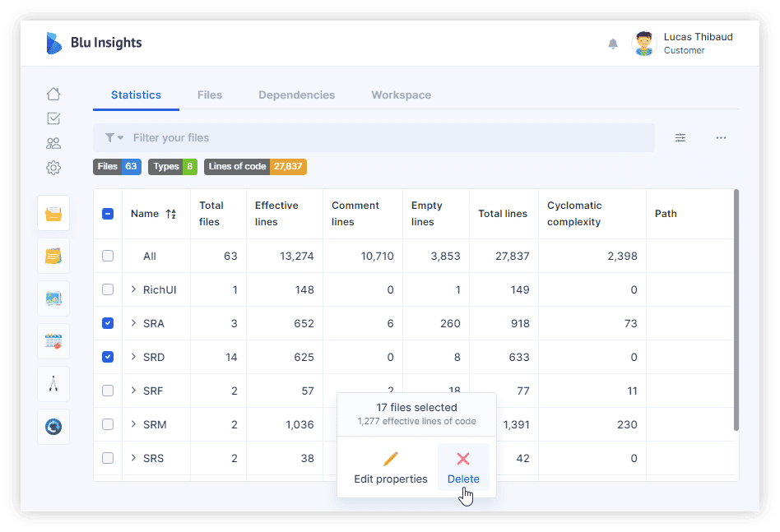Open the table display settings sliders icon
This screenshot has height=532, width=780.
tap(680, 137)
